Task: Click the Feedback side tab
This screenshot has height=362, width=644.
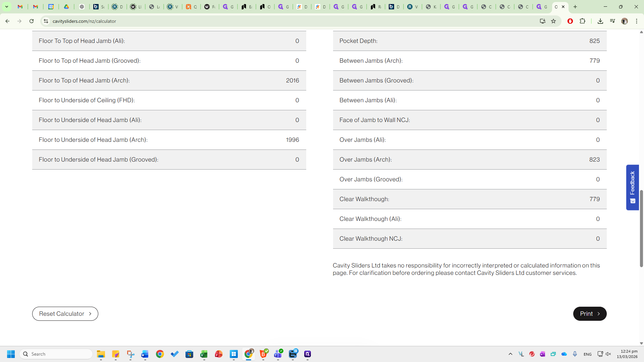Action: (x=632, y=187)
